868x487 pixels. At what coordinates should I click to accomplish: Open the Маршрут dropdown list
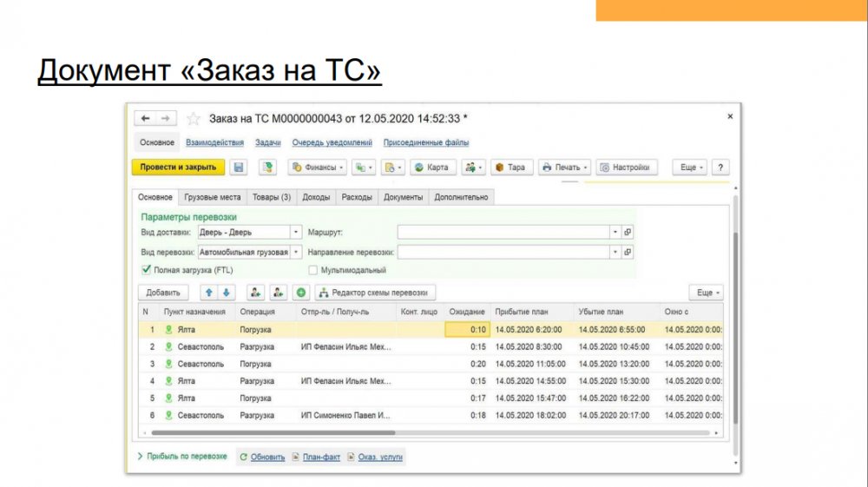615,233
